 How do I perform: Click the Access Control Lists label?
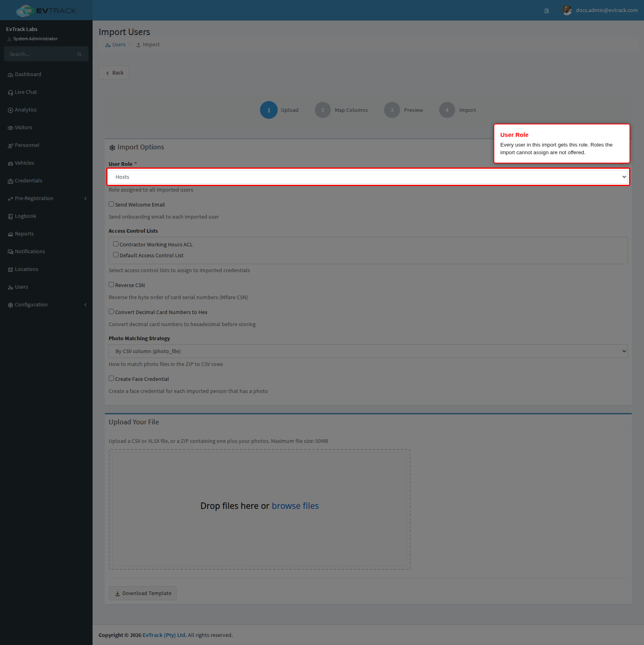point(133,231)
